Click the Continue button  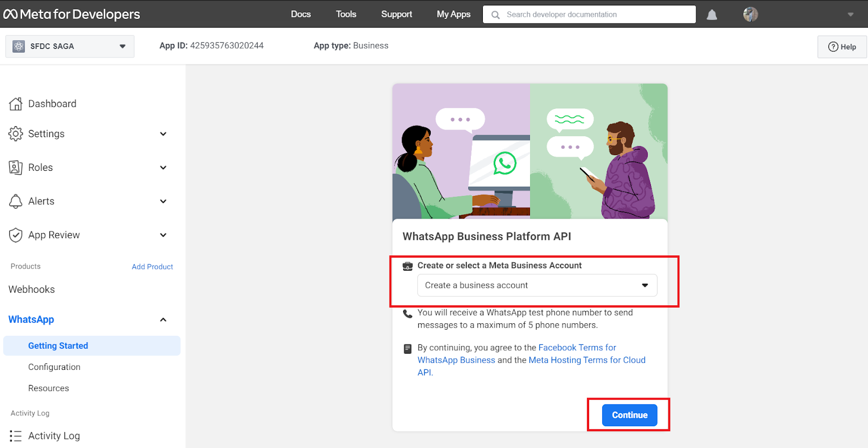[629, 415]
